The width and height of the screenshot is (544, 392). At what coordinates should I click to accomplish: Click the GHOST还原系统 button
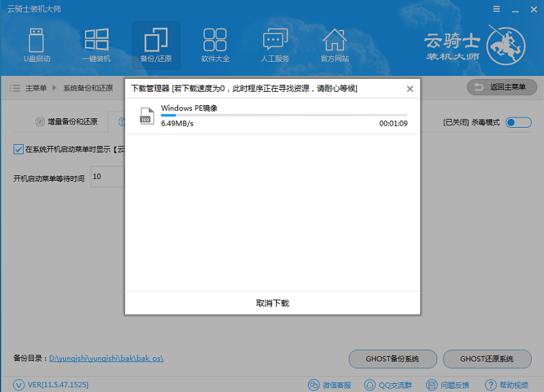[487, 359]
